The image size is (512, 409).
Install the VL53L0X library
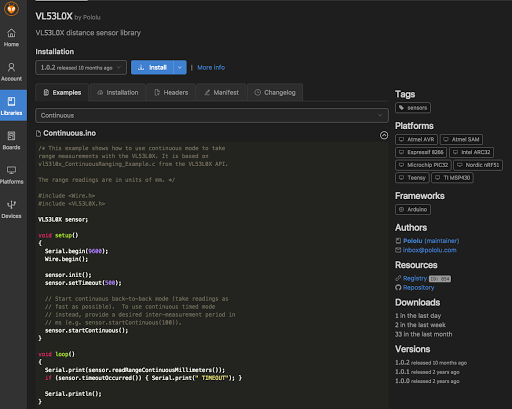pos(152,67)
